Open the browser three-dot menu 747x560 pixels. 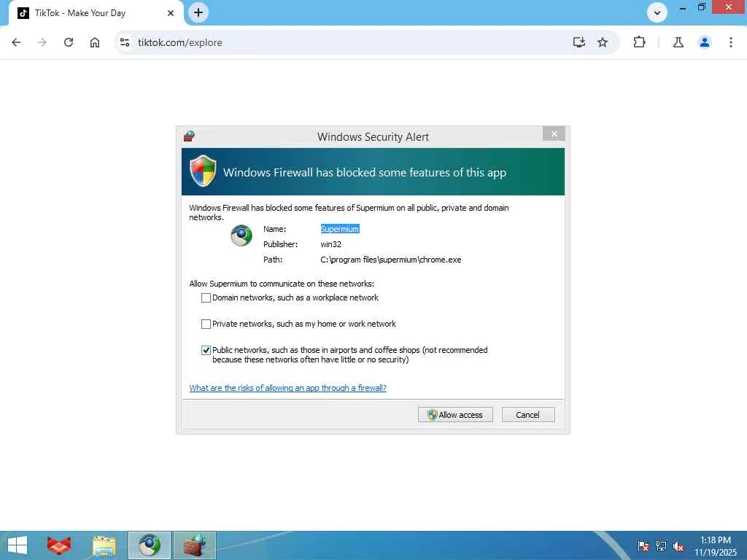(731, 42)
